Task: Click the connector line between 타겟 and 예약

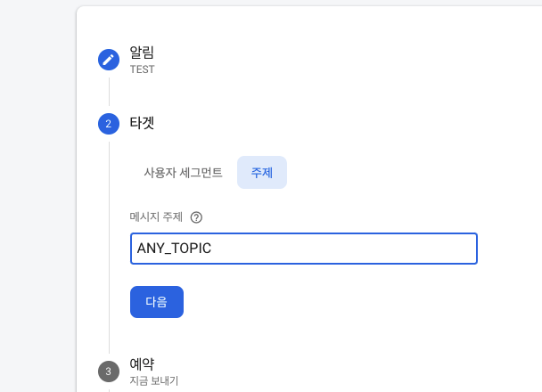Action: (x=110, y=248)
